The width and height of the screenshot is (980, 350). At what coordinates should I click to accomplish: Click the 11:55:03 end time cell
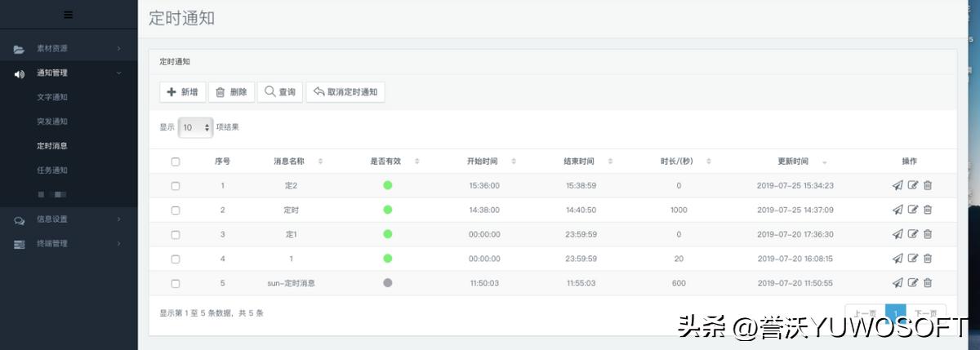(581, 284)
